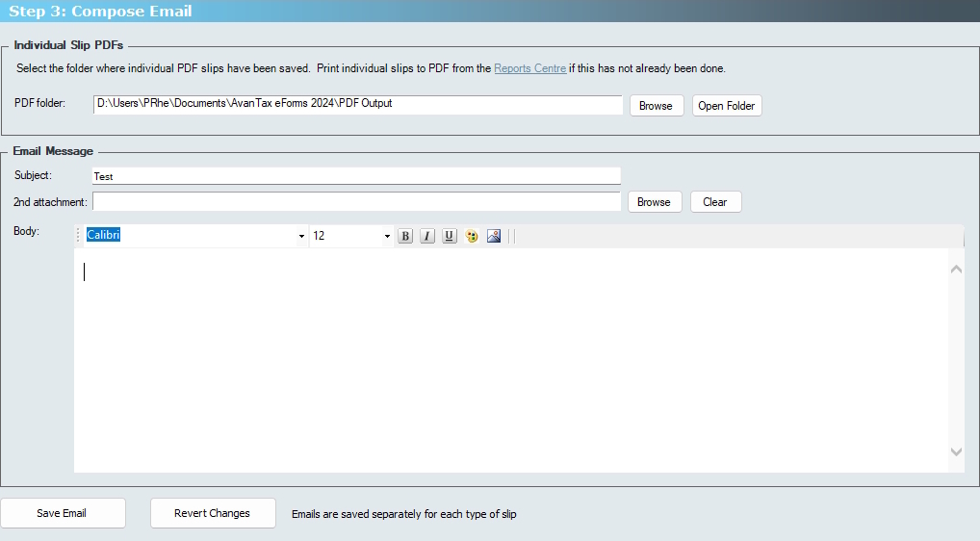Click into the Subject field

(x=356, y=176)
